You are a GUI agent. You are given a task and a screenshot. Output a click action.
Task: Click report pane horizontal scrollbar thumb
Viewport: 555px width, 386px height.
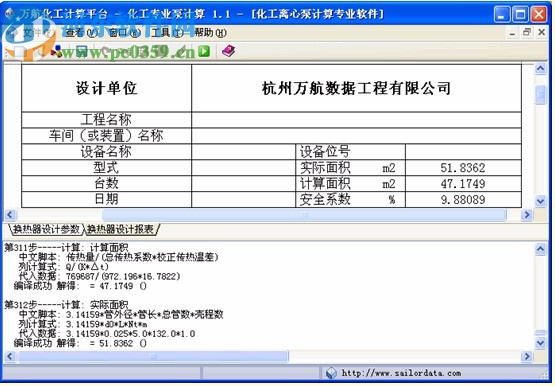click(304, 214)
